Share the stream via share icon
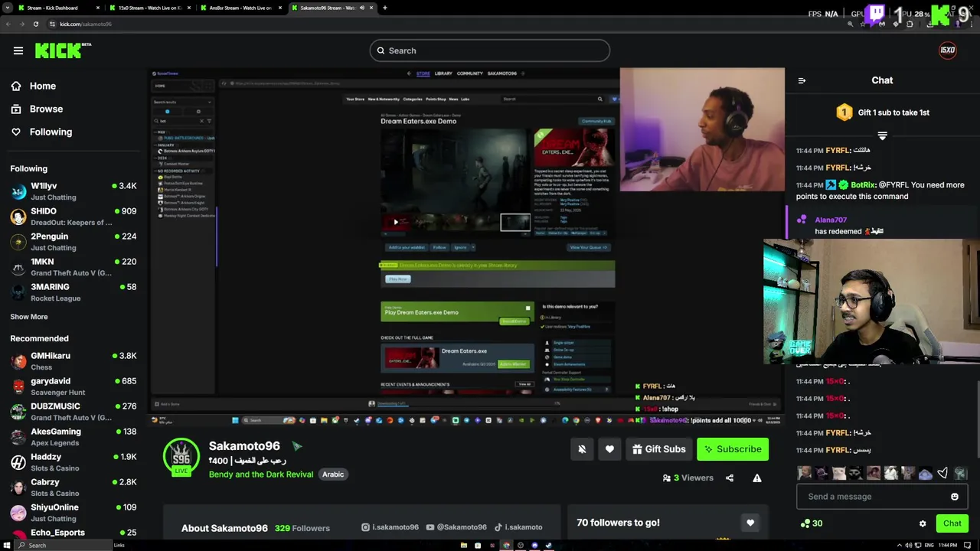This screenshot has width=980, height=551. tap(730, 478)
